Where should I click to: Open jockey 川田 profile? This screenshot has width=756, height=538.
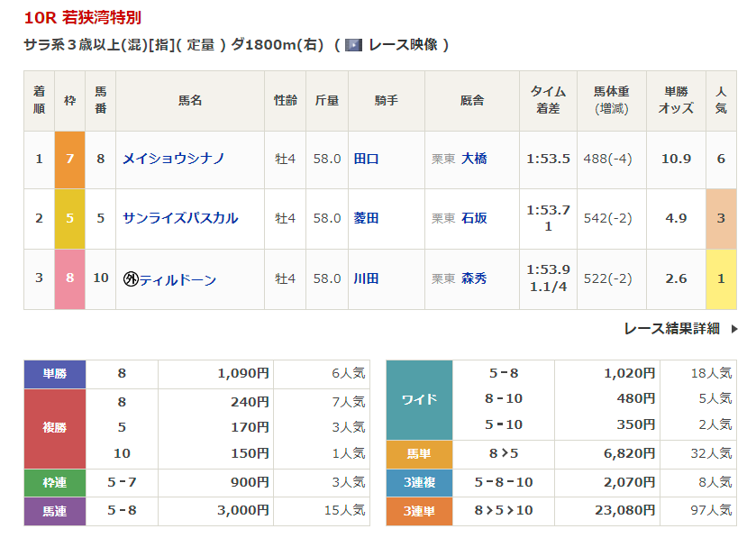click(366, 279)
